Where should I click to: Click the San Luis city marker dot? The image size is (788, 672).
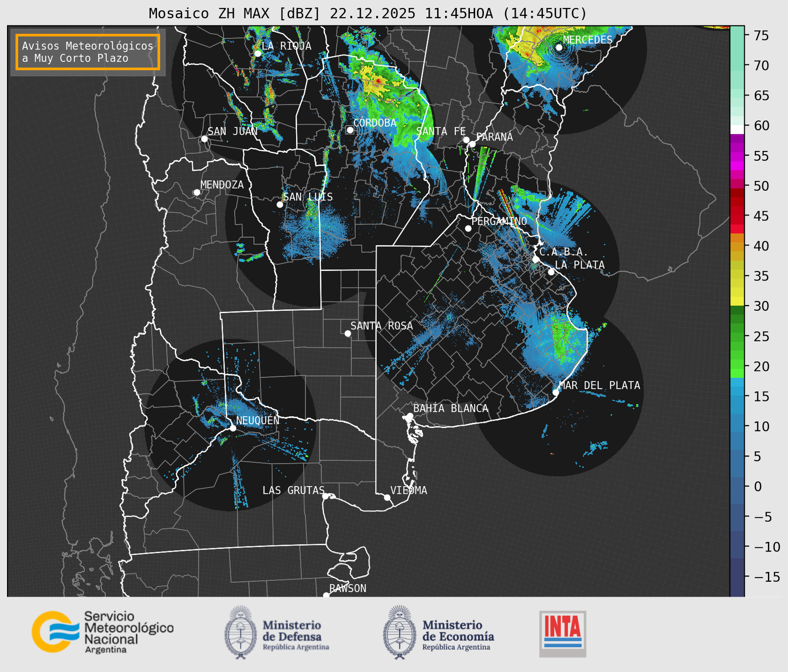(x=280, y=205)
